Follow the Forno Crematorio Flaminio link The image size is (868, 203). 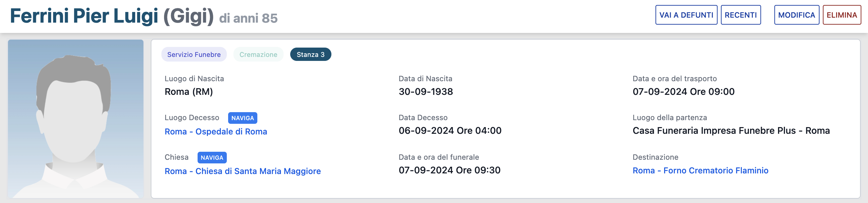700,170
